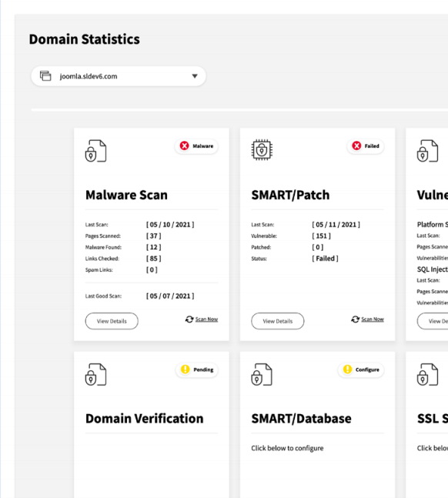Click the yellow Configure status badge
448x498 pixels.
point(361,369)
